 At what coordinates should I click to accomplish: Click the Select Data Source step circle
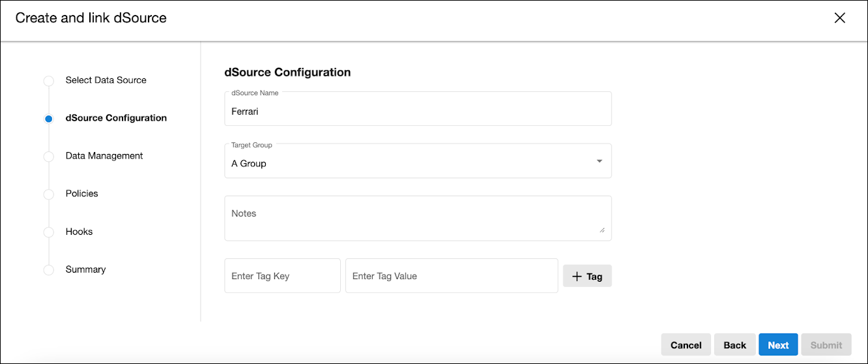(49, 81)
